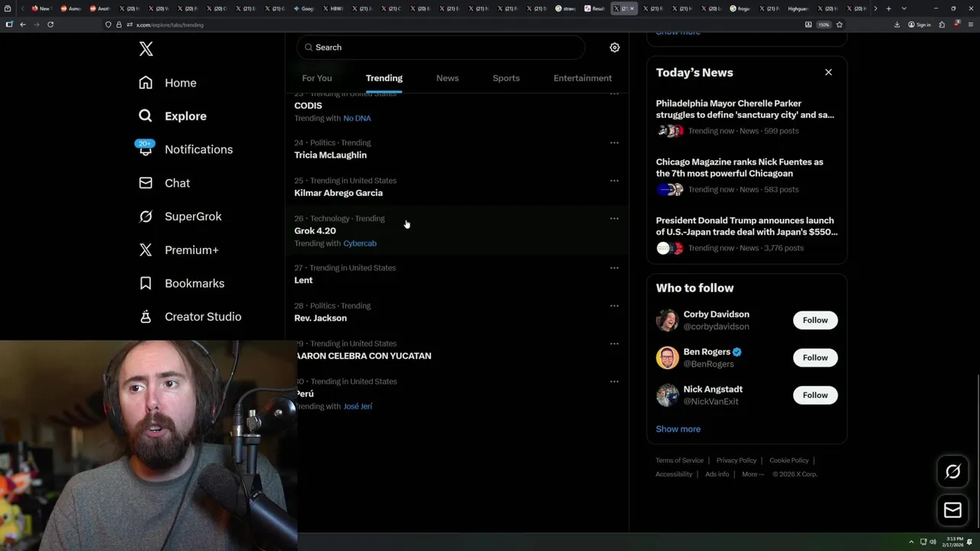Expand the More footer menu
Image resolution: width=980 pixels, height=551 pixels.
point(753,474)
